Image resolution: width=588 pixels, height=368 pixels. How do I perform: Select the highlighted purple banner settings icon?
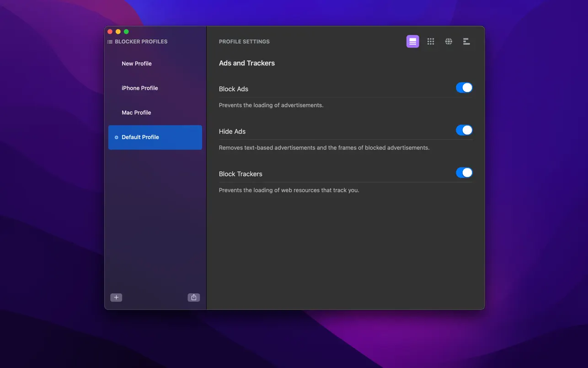pyautogui.click(x=412, y=42)
